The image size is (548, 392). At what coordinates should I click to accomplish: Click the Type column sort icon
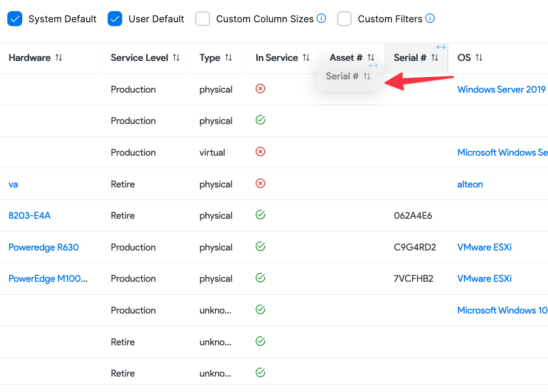(229, 57)
